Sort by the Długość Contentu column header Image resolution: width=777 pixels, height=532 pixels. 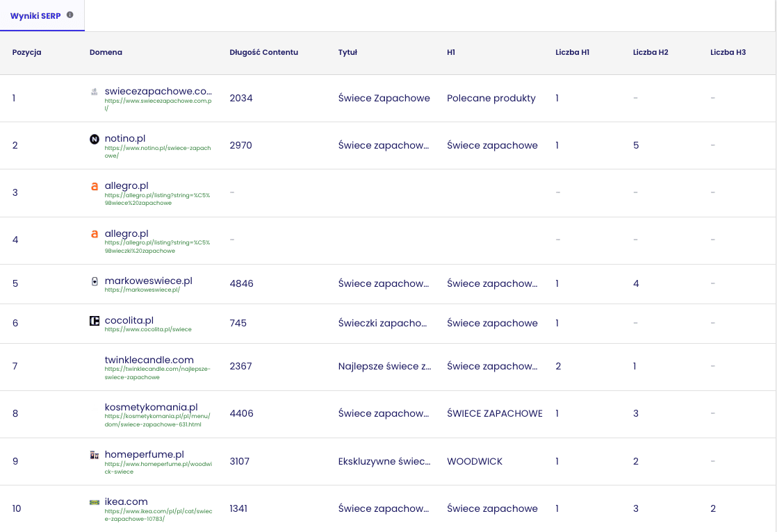[263, 53]
